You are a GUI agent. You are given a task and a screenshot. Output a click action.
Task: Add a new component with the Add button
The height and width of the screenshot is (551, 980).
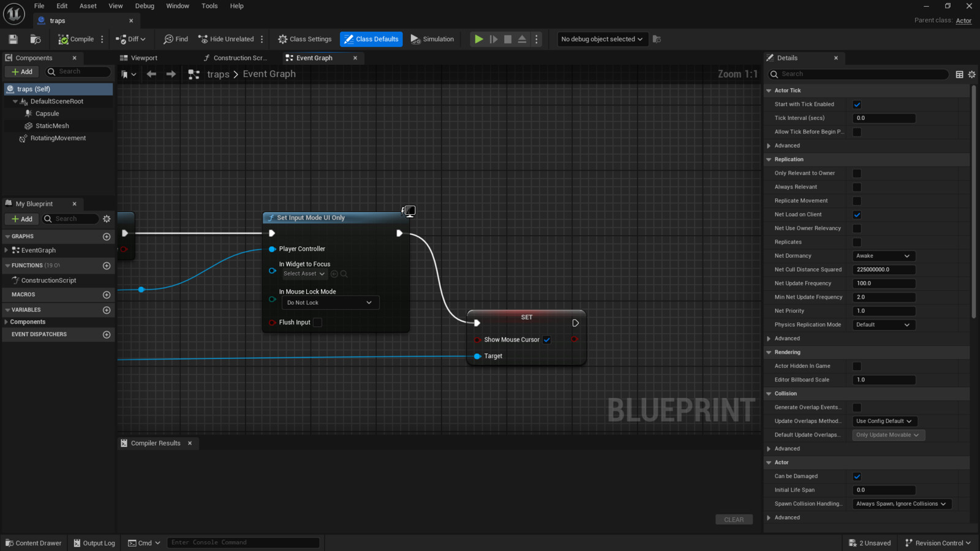click(22, 72)
